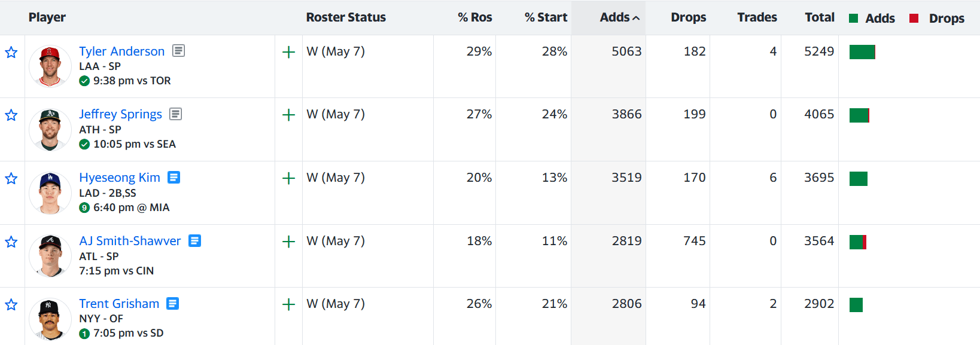Open AJ Smith-Shawver's headshot thumbnail
Viewport: 980px width, 345px height.
click(50, 256)
